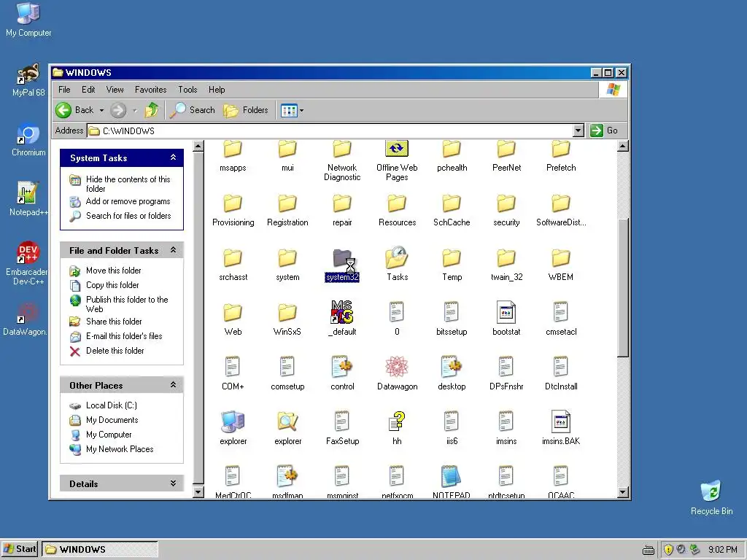Screen dimensions: 747x560
Task: Click Delete this folder link
Action: (x=115, y=351)
